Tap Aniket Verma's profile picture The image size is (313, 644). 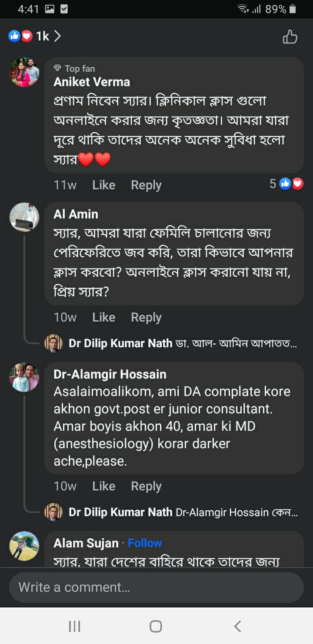point(24,72)
